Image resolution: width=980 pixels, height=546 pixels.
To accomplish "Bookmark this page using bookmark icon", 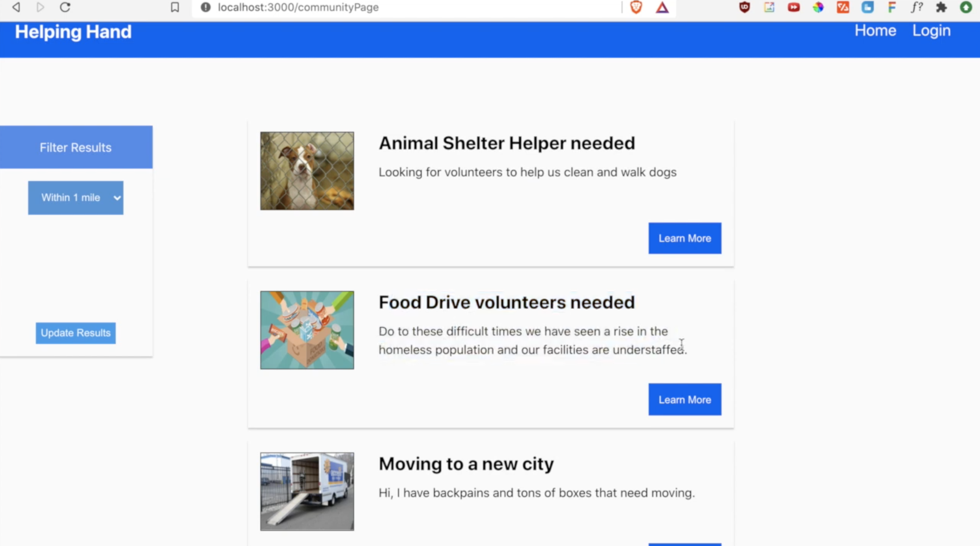I will (x=175, y=7).
